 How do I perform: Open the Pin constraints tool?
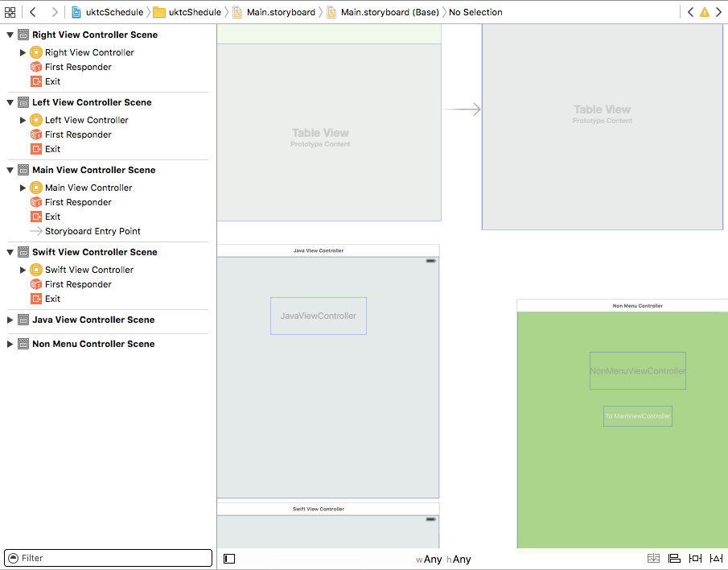[695, 559]
